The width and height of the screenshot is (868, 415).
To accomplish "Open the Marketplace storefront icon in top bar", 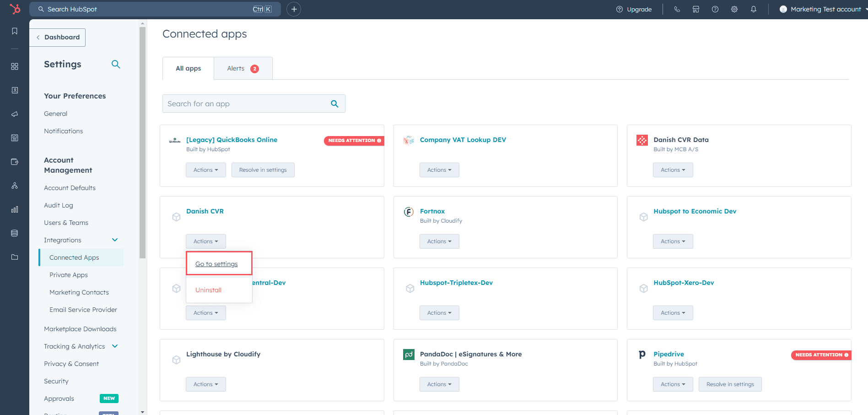I will point(696,9).
